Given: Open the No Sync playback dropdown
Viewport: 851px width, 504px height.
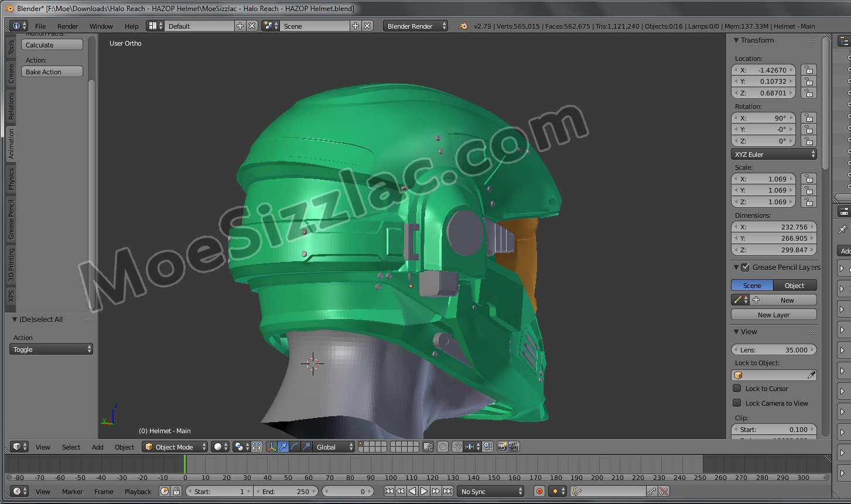Looking at the screenshot, I should coord(491,491).
